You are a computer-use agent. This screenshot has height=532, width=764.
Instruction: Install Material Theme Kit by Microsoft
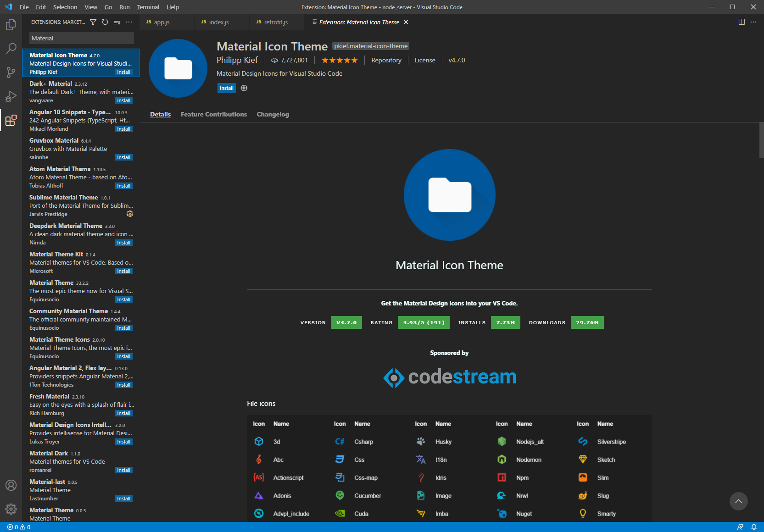(x=124, y=271)
